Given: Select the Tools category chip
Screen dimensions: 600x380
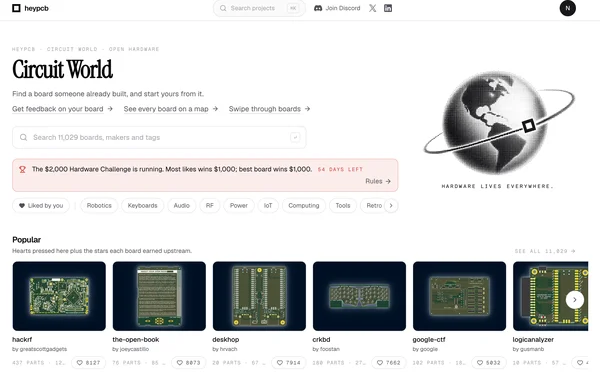Looking at the screenshot, I should coord(343,205).
